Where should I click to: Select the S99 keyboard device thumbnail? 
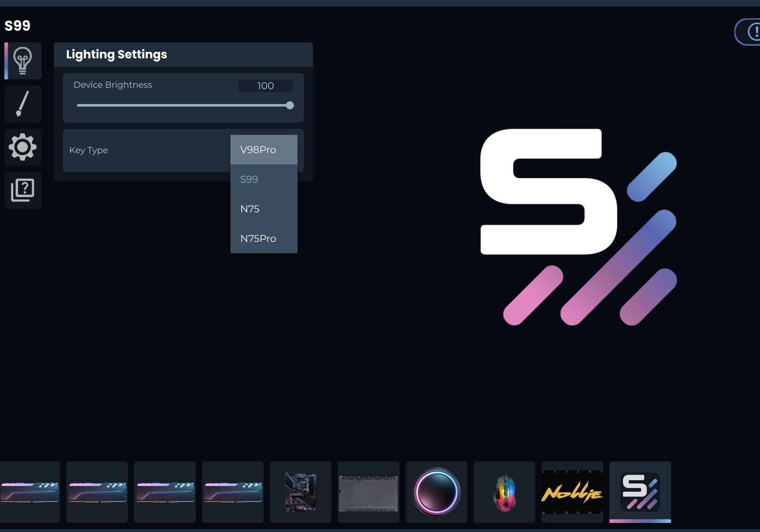click(640, 492)
